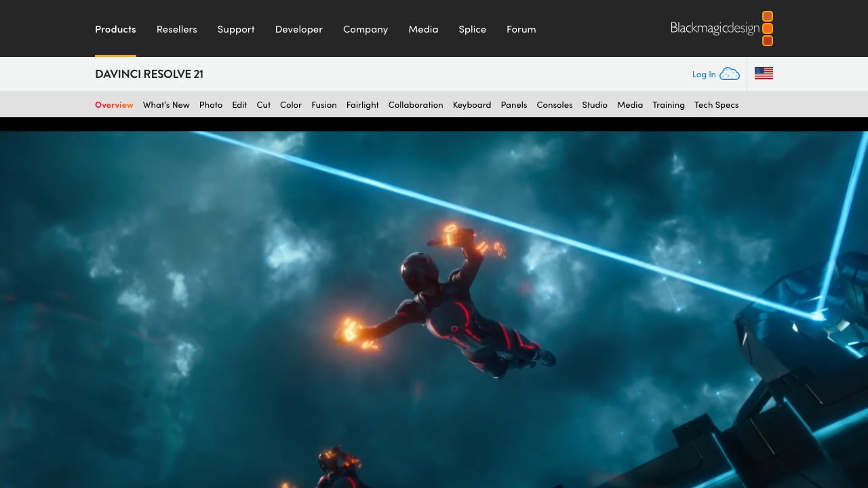Viewport: 868px width, 488px height.
Task: View the Tech Specs tab
Action: tap(716, 105)
